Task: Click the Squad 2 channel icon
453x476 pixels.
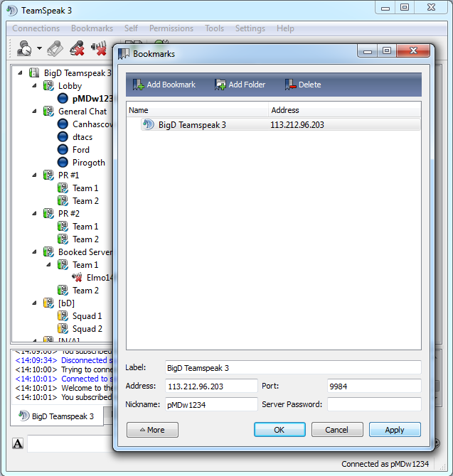Action: pyautogui.click(x=63, y=328)
